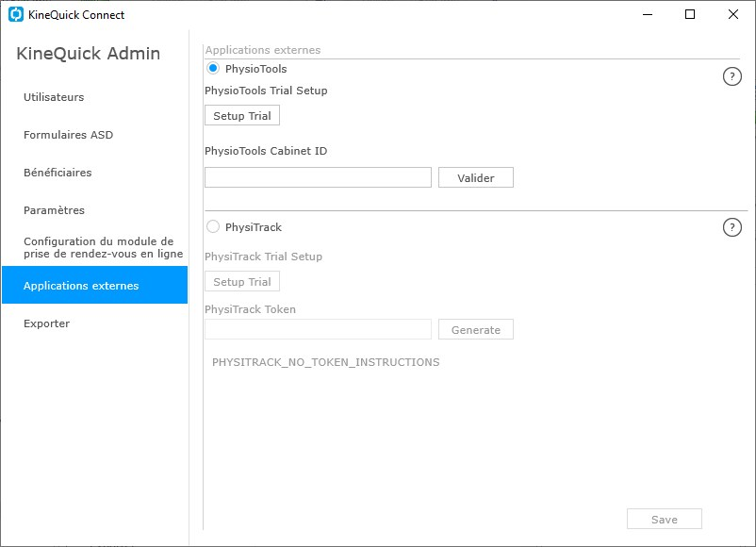Image resolution: width=756 pixels, height=547 pixels.
Task: Select the PhysioTools radio button
Action: click(213, 69)
